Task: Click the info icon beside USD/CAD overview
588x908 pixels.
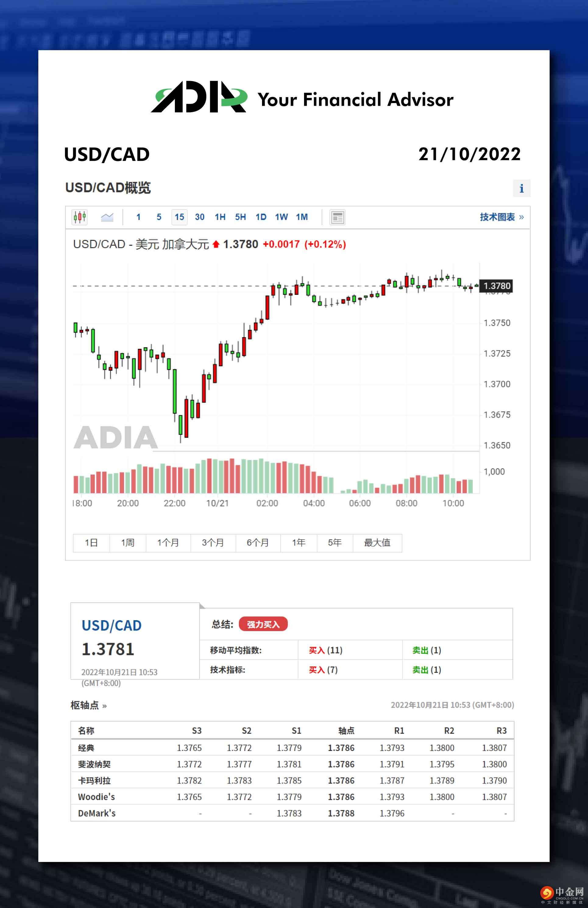Action: 521,188
